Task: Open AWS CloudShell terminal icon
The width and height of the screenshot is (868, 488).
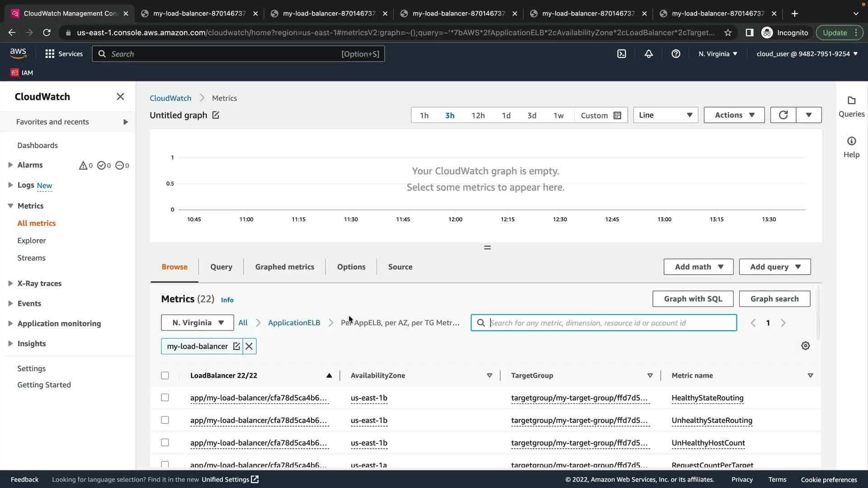Action: click(622, 54)
